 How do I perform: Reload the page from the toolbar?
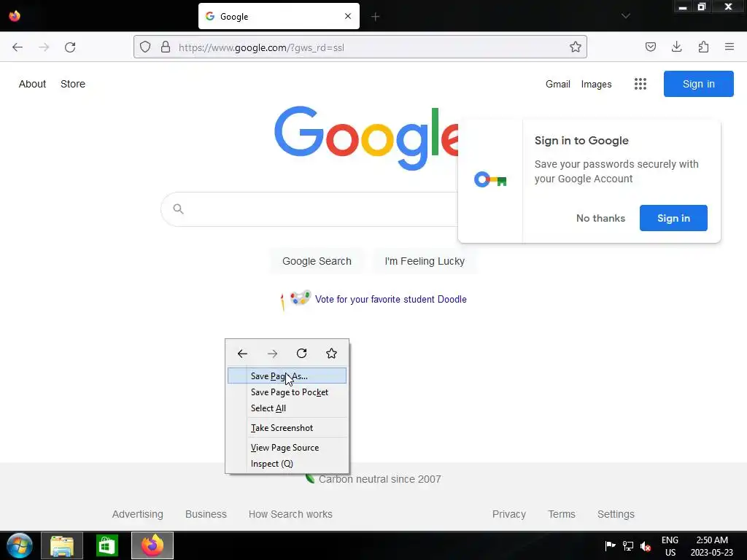pyautogui.click(x=70, y=47)
